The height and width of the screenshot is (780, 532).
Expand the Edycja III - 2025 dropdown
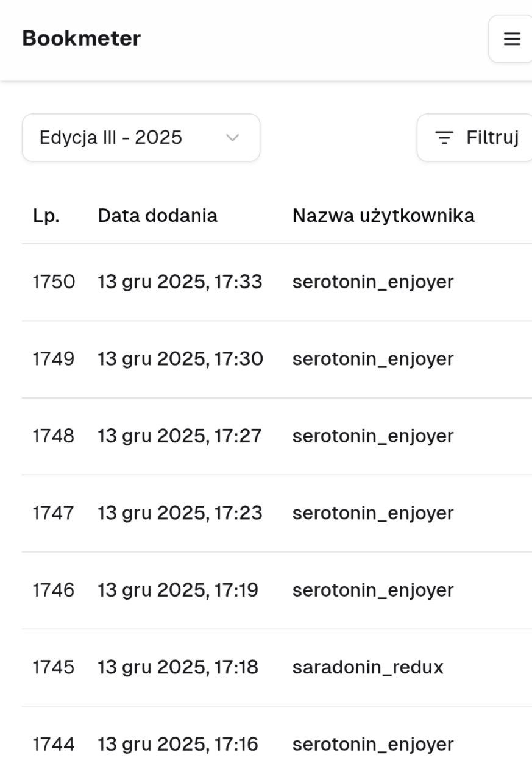coord(141,138)
